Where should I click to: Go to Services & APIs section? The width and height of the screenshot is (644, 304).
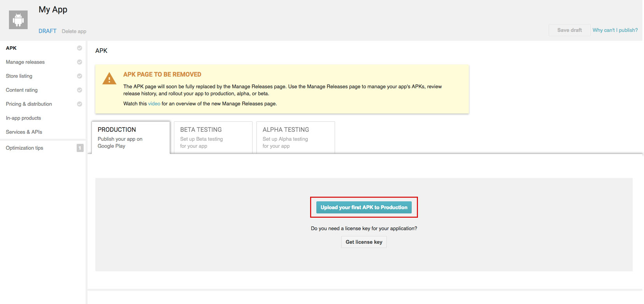tap(24, 132)
